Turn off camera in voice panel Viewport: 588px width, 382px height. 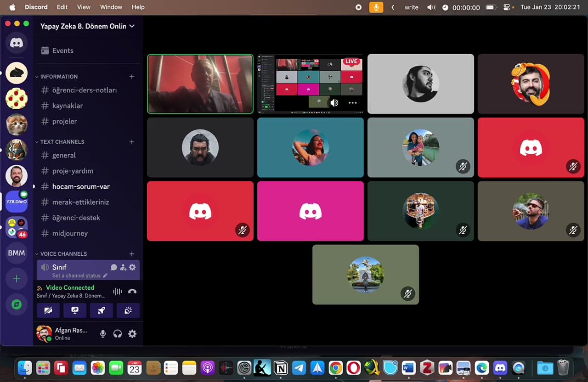[x=48, y=310]
